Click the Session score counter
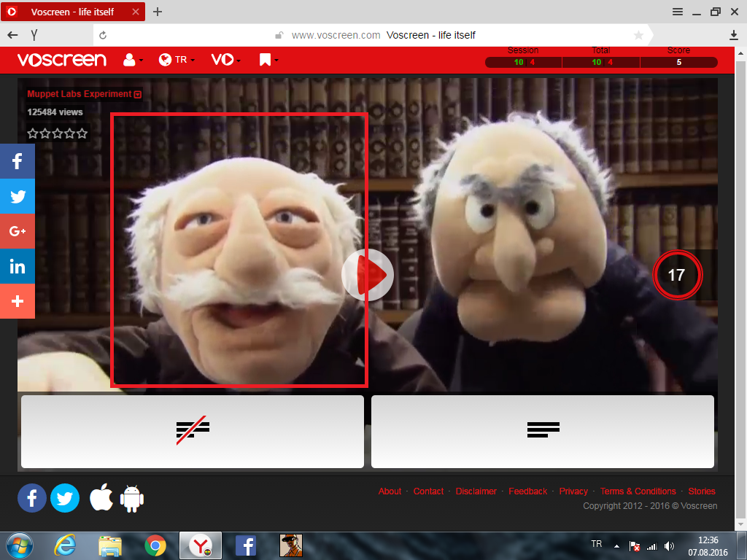 click(x=524, y=62)
